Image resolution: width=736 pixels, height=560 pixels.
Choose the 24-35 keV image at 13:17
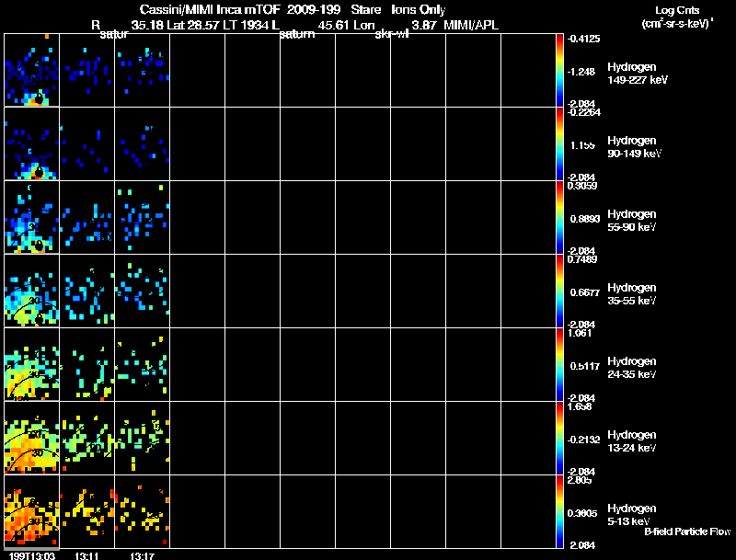point(143,364)
